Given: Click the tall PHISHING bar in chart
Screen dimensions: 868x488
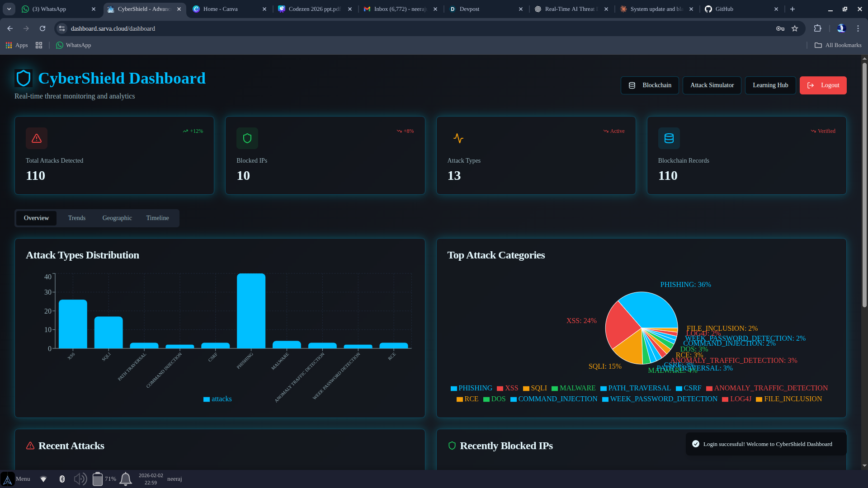Looking at the screenshot, I should [x=251, y=311].
